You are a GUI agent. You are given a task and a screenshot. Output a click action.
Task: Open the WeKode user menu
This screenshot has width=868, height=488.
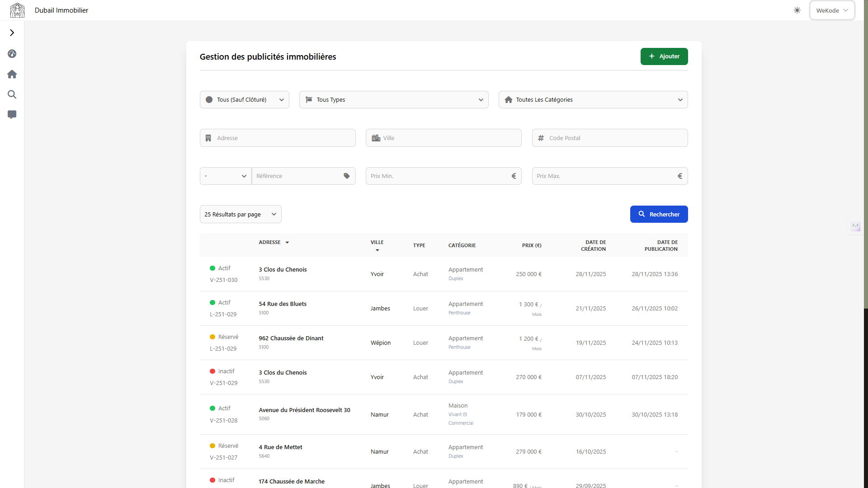click(x=832, y=10)
